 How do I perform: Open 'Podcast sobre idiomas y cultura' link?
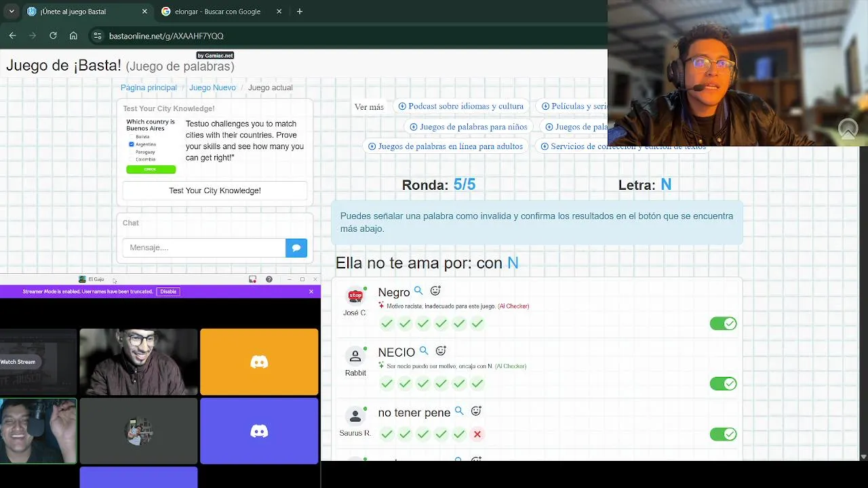pyautogui.click(x=461, y=106)
